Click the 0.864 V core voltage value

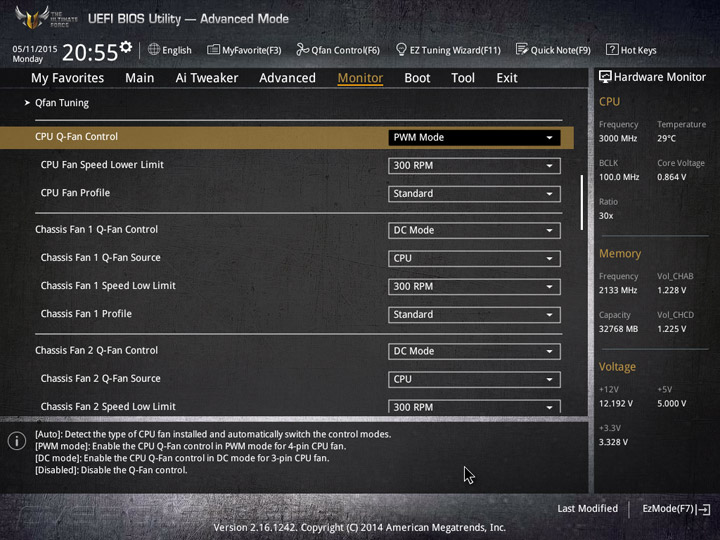point(672,177)
